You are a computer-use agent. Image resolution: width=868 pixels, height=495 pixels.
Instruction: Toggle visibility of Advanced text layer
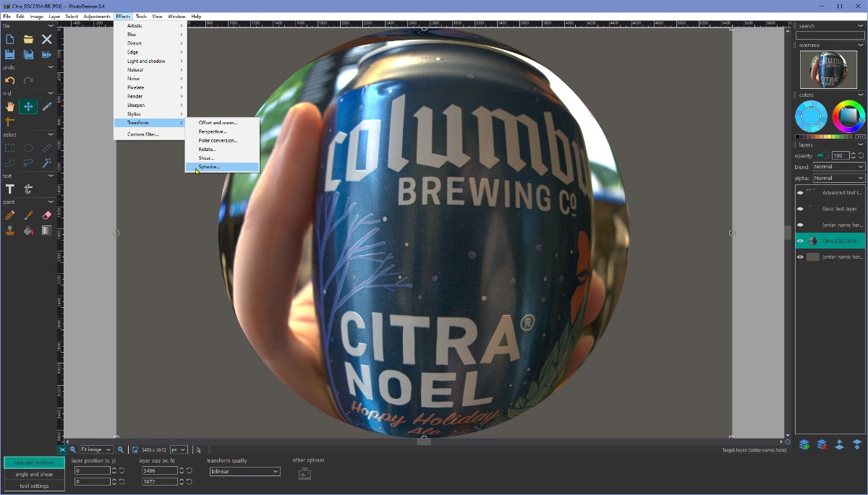coord(800,193)
